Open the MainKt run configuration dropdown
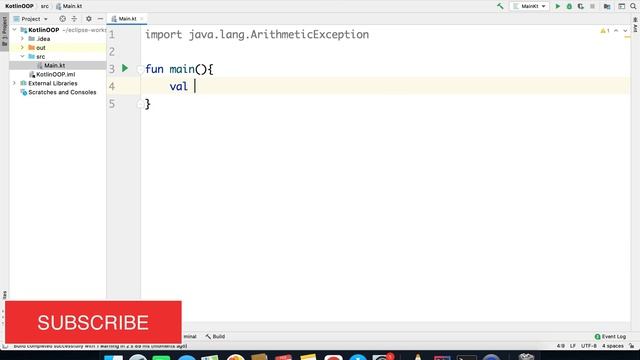The image size is (640, 360). coord(529,6)
